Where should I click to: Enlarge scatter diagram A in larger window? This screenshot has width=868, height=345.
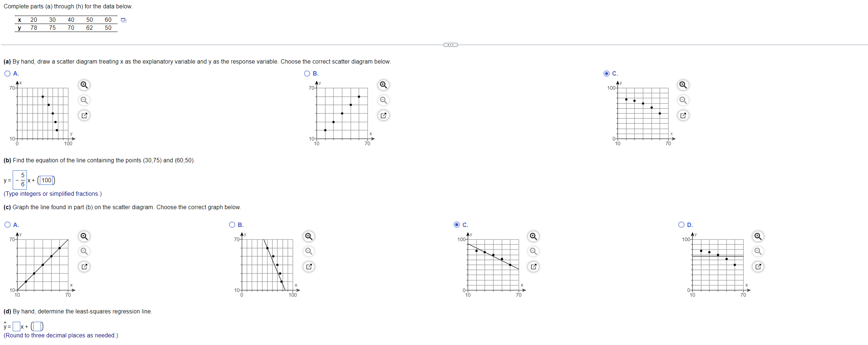point(84,115)
